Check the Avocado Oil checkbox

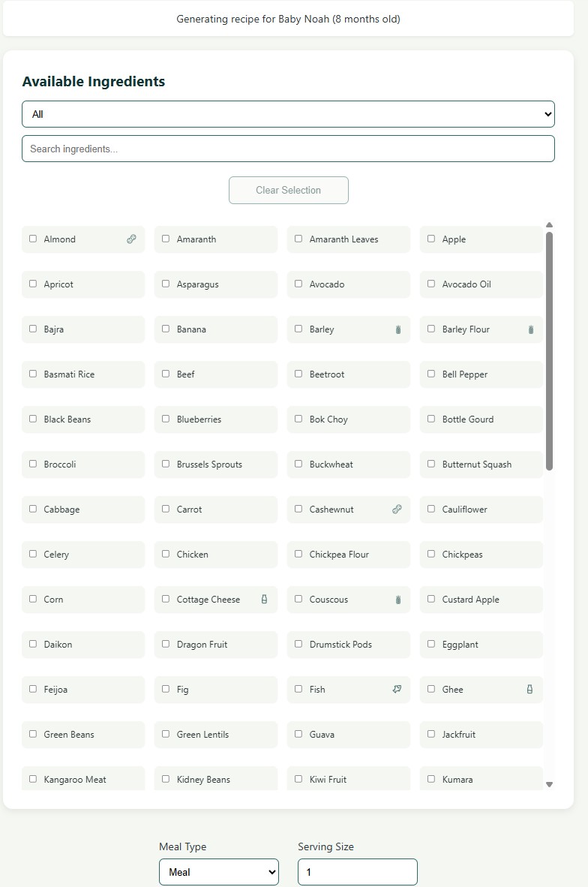[431, 284]
